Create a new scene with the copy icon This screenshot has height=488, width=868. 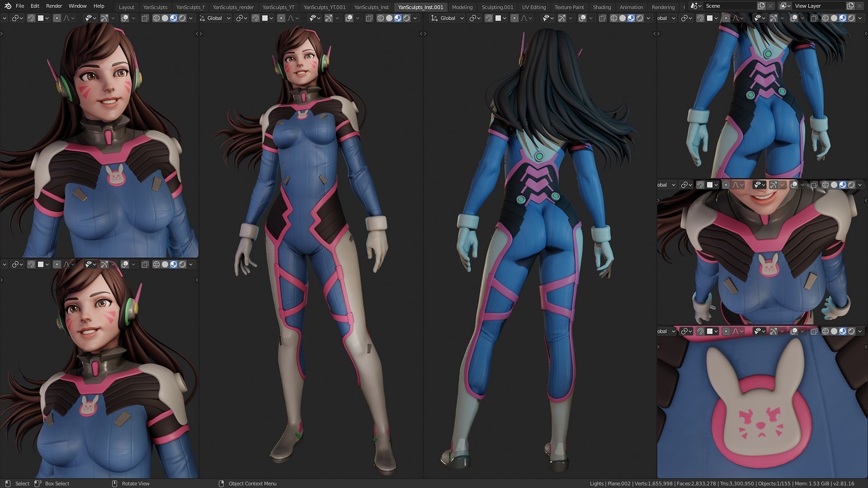(x=761, y=6)
